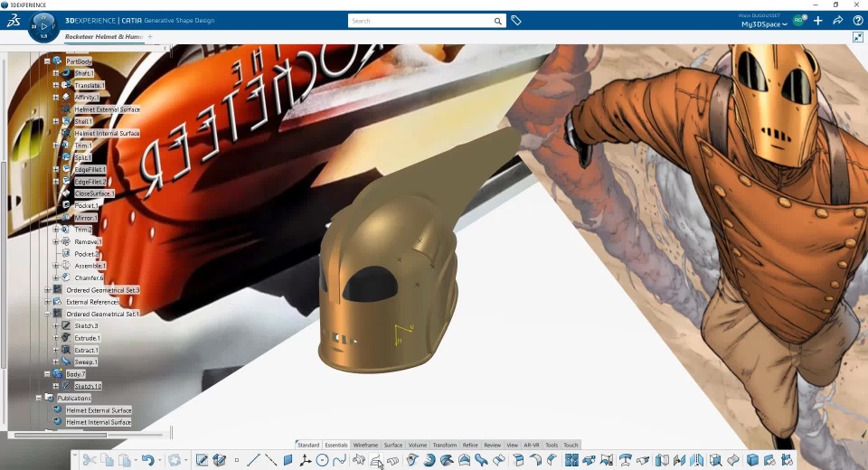The height and width of the screenshot is (470, 868).
Task: Select the Sweep.1 feature
Action: [86, 362]
